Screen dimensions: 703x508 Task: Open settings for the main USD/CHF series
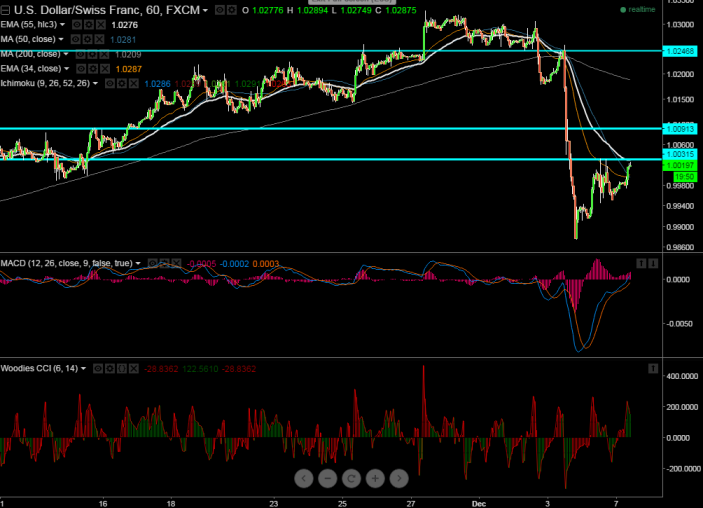(231, 10)
